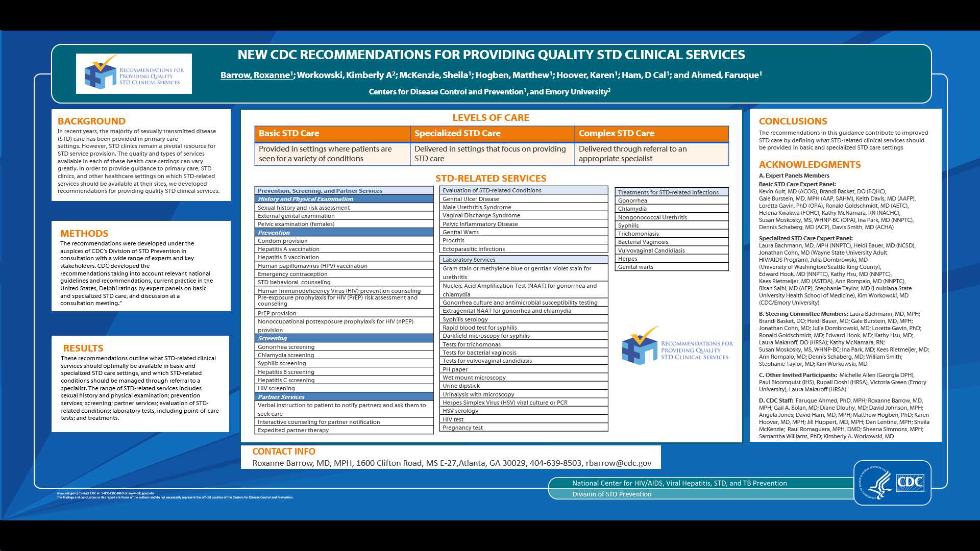This screenshot has height=551, width=980.
Task: Click the Partner Services section row
Action: [344, 397]
